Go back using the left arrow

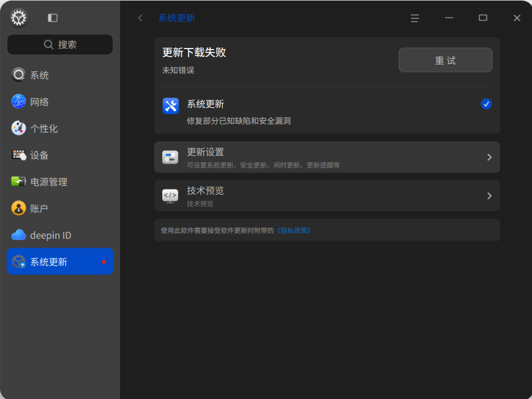pos(140,18)
